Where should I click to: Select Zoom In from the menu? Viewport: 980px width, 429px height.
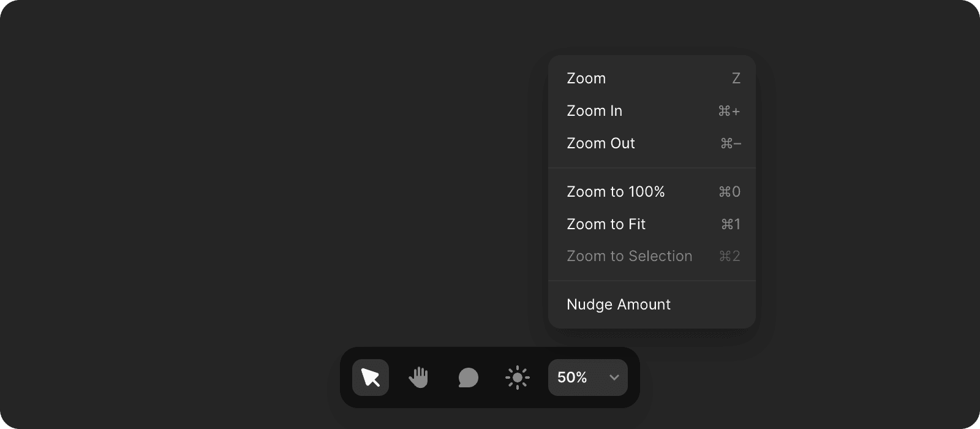pyautogui.click(x=594, y=111)
